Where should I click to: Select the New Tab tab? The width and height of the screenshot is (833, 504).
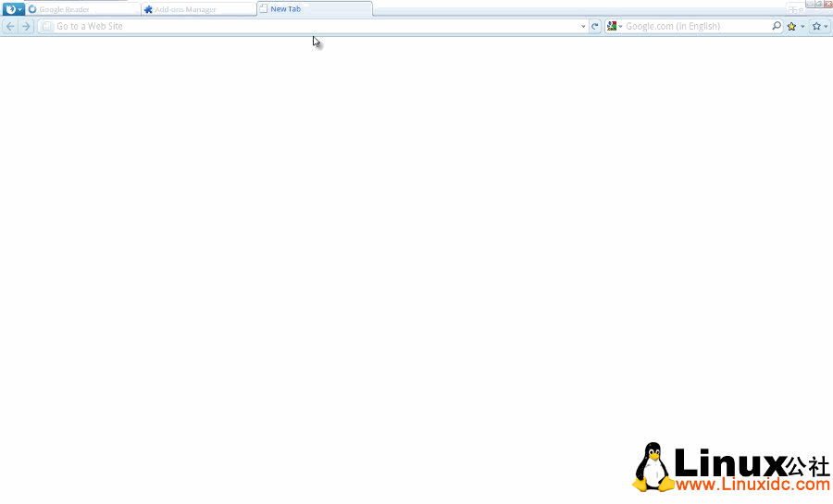pyautogui.click(x=315, y=8)
